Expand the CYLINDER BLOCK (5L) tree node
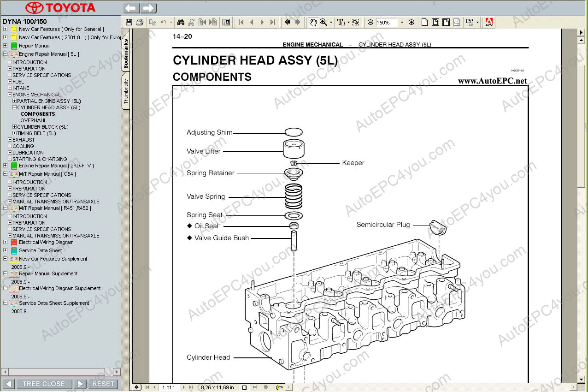 coord(15,127)
